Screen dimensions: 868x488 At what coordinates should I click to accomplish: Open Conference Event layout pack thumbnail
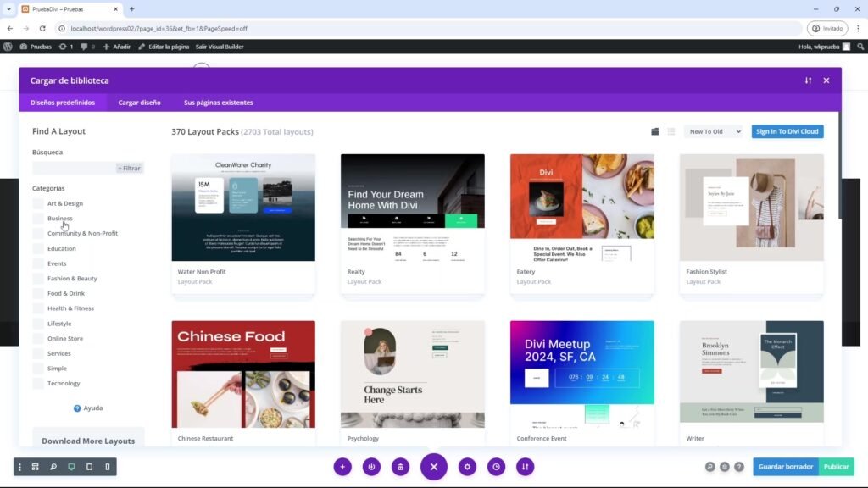point(582,374)
